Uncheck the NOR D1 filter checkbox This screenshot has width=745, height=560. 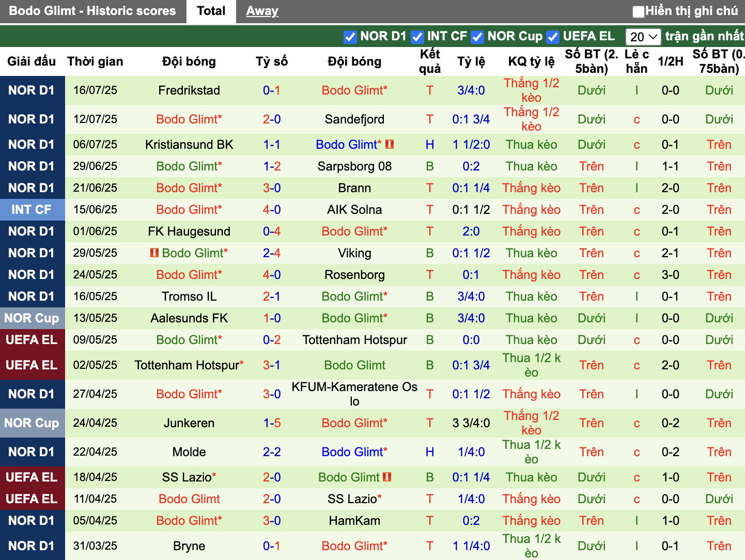click(x=350, y=37)
